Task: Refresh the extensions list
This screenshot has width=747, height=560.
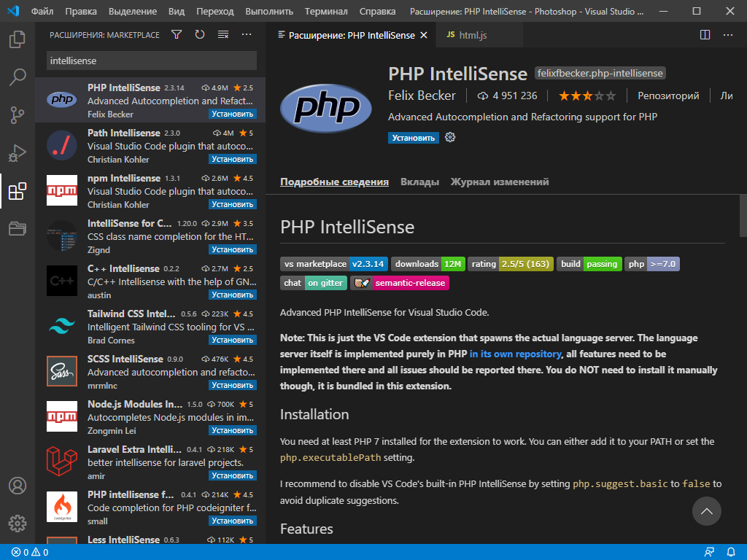Action: tap(199, 34)
